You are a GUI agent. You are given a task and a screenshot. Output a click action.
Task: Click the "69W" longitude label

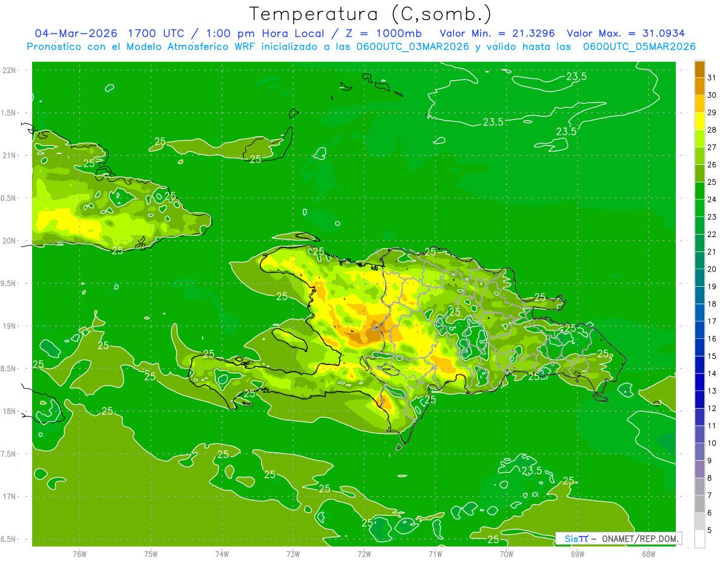coord(577,554)
